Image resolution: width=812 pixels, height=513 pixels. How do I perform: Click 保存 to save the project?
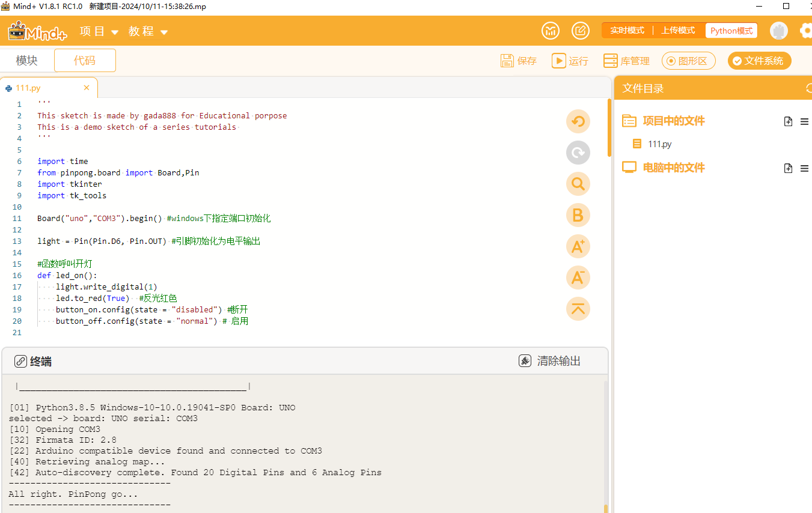pyautogui.click(x=519, y=61)
